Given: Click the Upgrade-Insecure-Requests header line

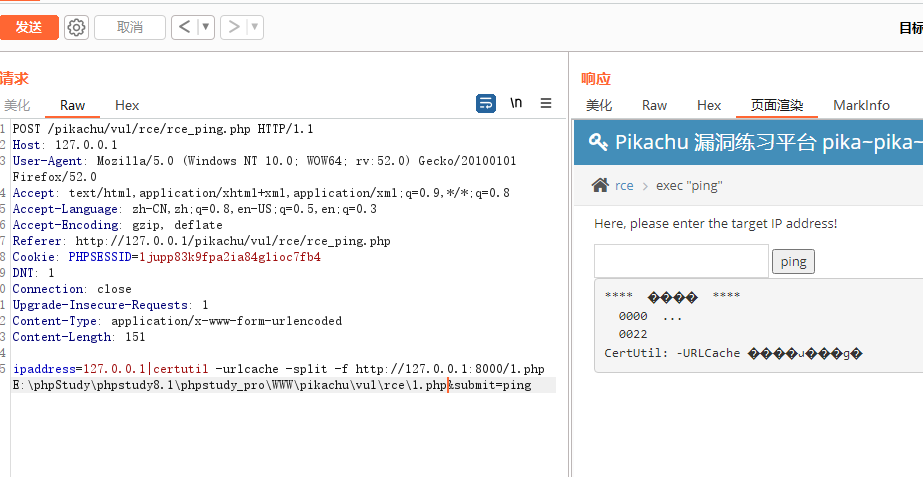Looking at the screenshot, I should click(110, 305).
